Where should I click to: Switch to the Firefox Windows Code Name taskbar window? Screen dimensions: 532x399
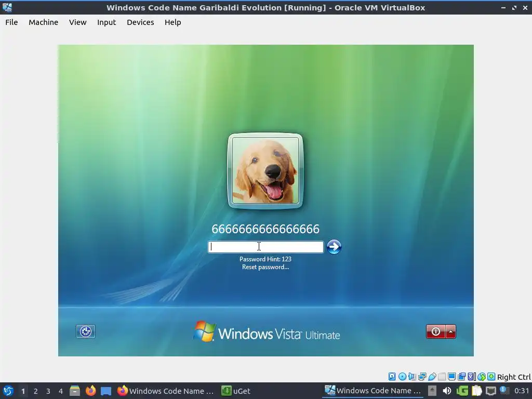click(x=166, y=391)
